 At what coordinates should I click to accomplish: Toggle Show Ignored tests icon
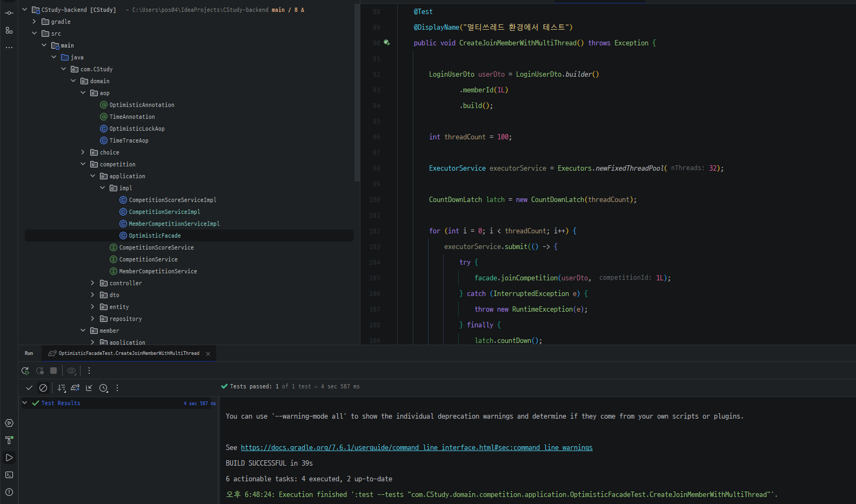click(43, 388)
